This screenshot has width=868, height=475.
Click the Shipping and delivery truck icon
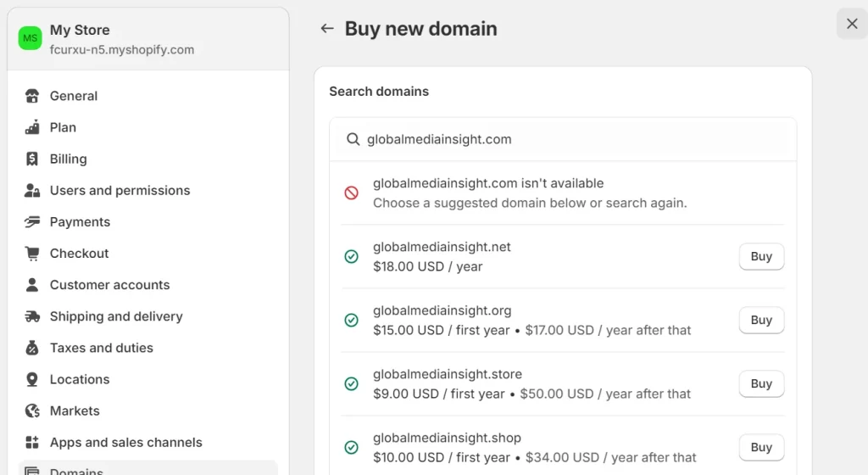coord(32,316)
